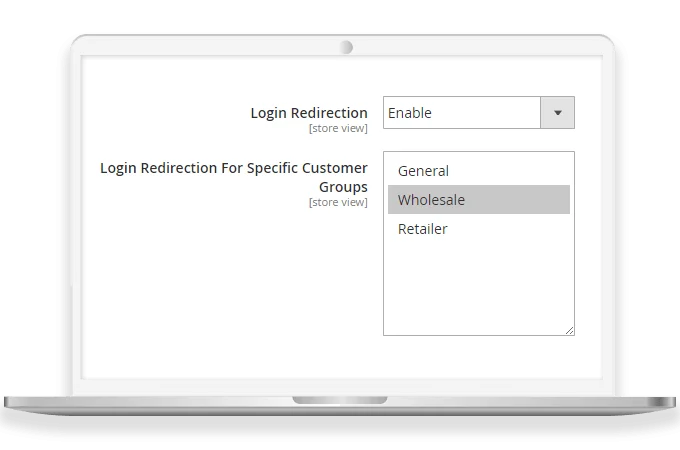This screenshot has height=450, width=680.
Task: Select Wholesale customer group
Action: pos(479,199)
